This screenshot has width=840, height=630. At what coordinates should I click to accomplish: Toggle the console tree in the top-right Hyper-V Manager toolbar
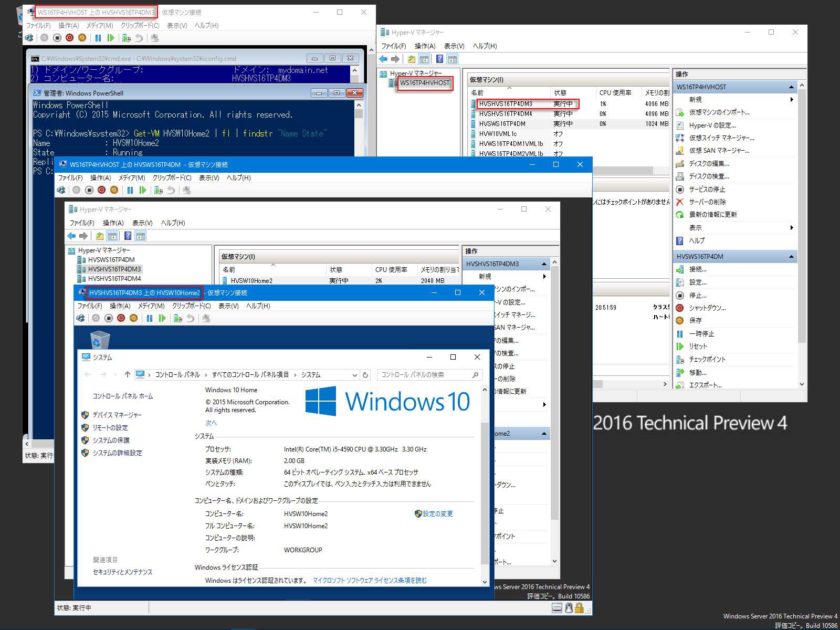424,59
